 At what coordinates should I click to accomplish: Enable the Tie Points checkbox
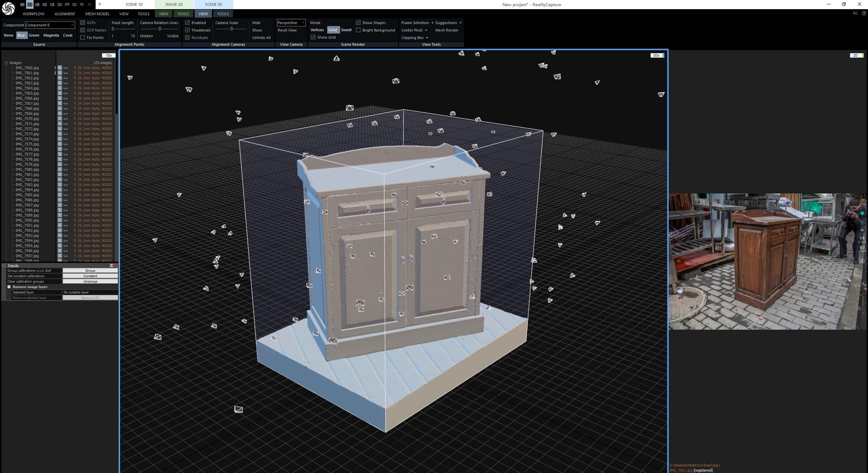(x=83, y=38)
